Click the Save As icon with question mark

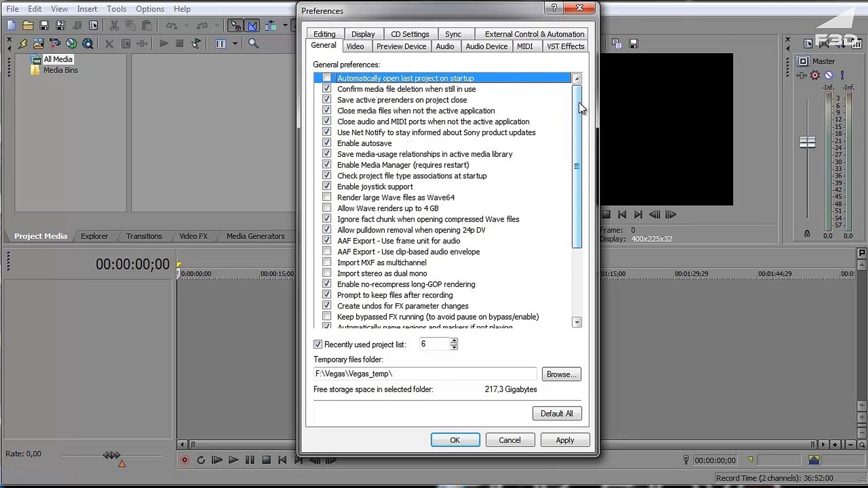[60, 25]
